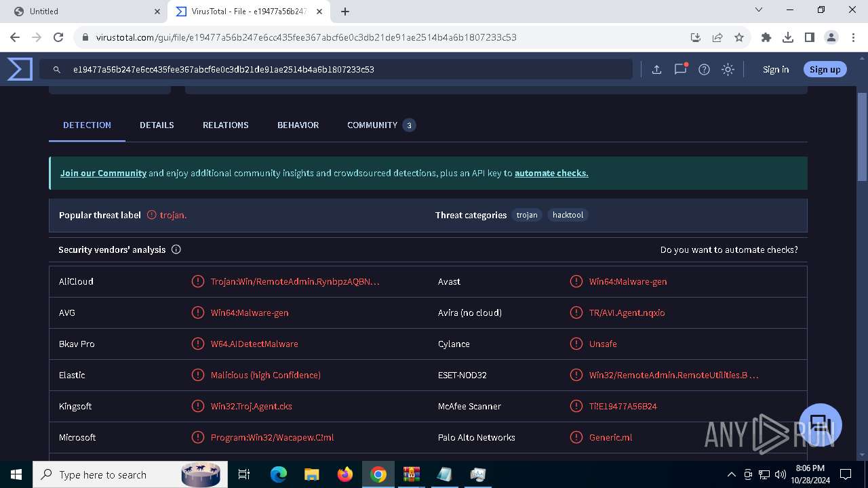The height and width of the screenshot is (488, 868).
Task: Open File Explorer from the taskbar
Action: 312,474
